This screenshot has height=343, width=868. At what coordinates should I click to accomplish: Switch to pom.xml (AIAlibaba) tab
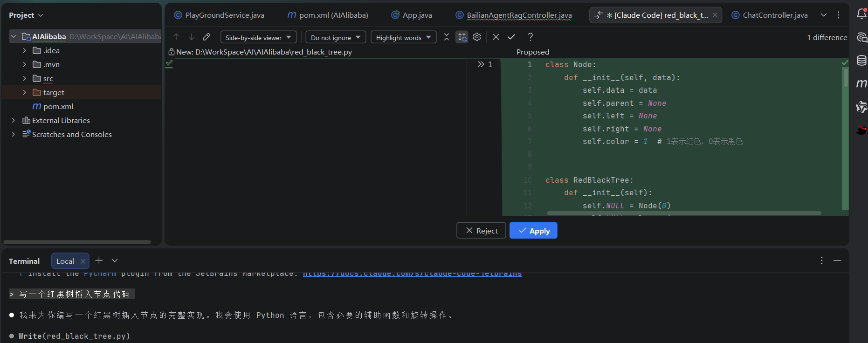[328, 15]
